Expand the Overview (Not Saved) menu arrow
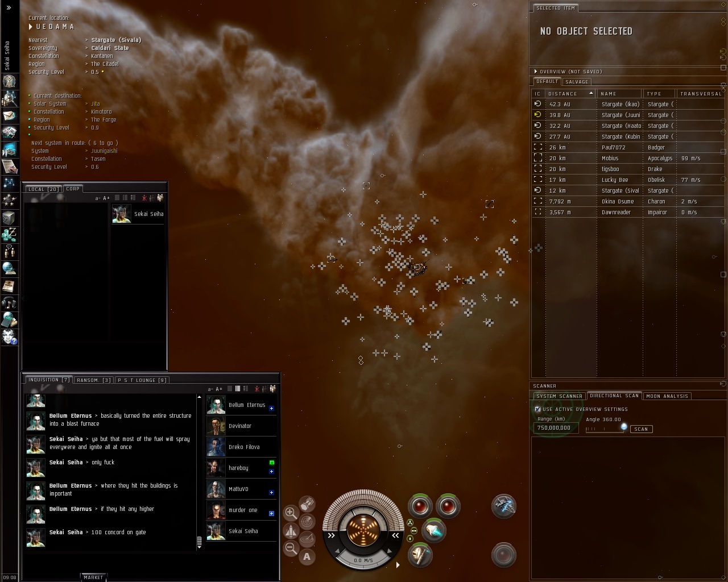 tap(535, 72)
